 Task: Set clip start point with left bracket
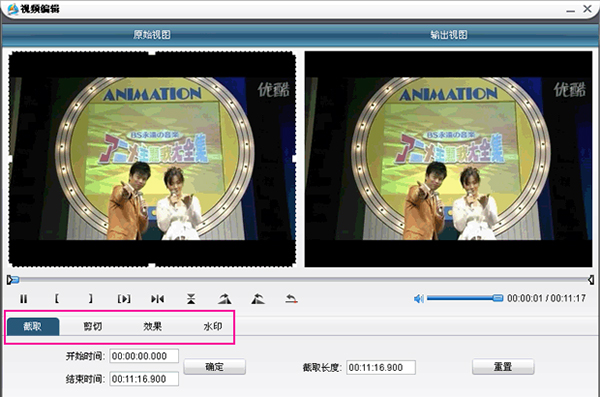(x=57, y=299)
